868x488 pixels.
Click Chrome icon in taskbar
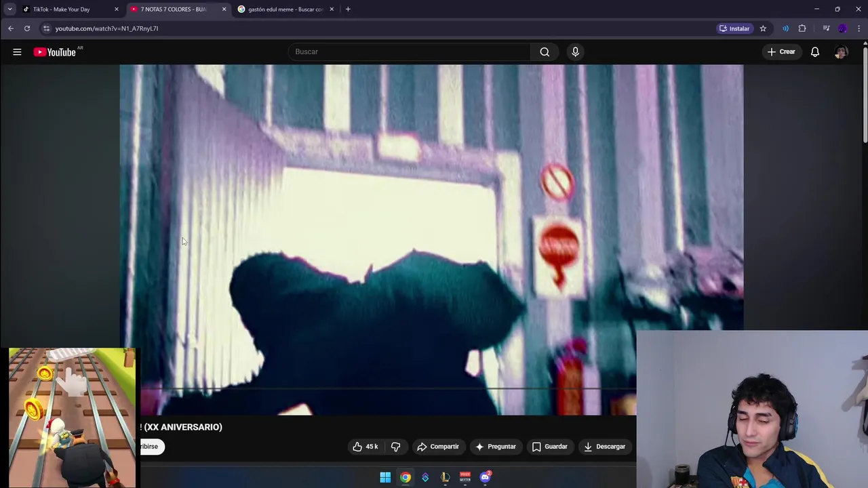[x=406, y=477]
